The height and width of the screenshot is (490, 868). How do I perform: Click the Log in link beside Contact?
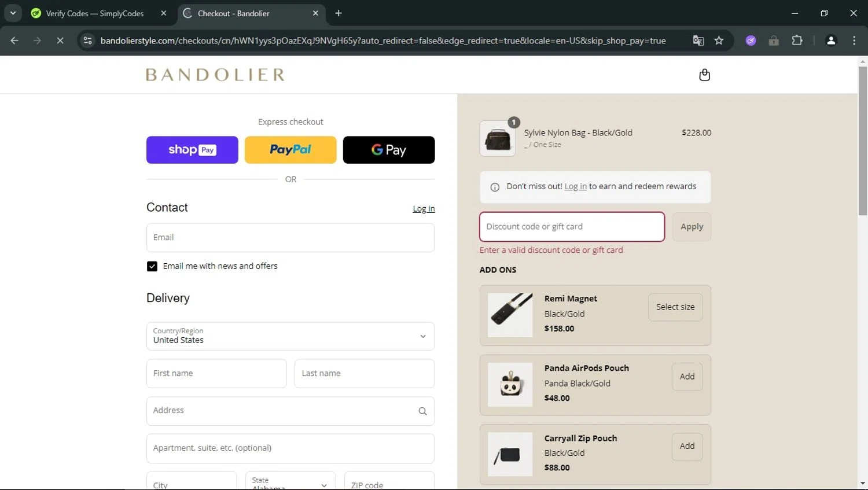coord(424,209)
